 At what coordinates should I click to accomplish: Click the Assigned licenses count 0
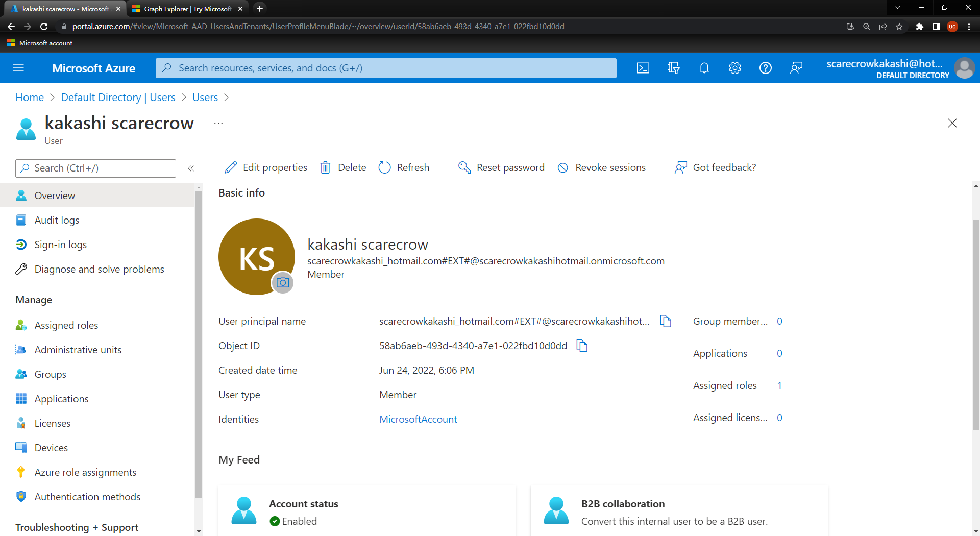[779, 418]
